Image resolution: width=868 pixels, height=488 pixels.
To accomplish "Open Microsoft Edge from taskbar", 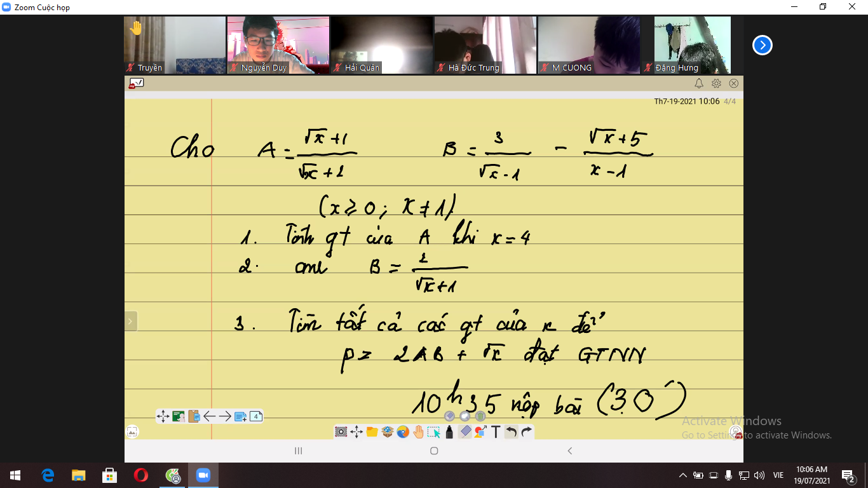I will pos(48,475).
